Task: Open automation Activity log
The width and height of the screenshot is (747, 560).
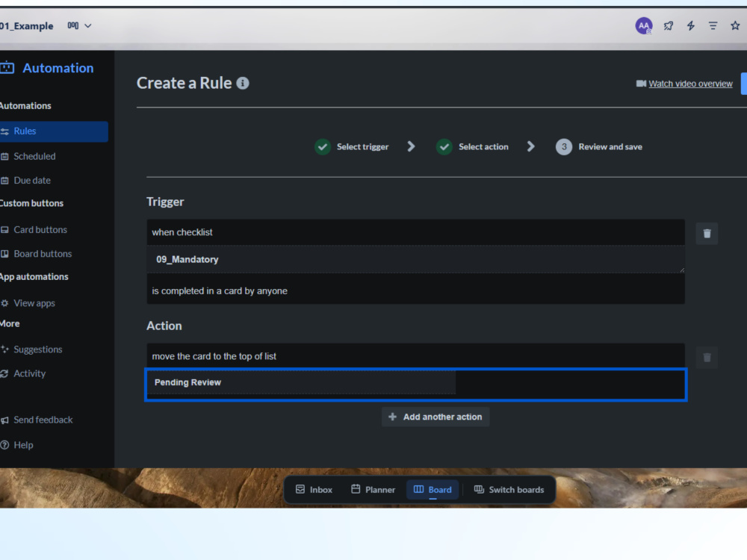Action: [x=30, y=374]
